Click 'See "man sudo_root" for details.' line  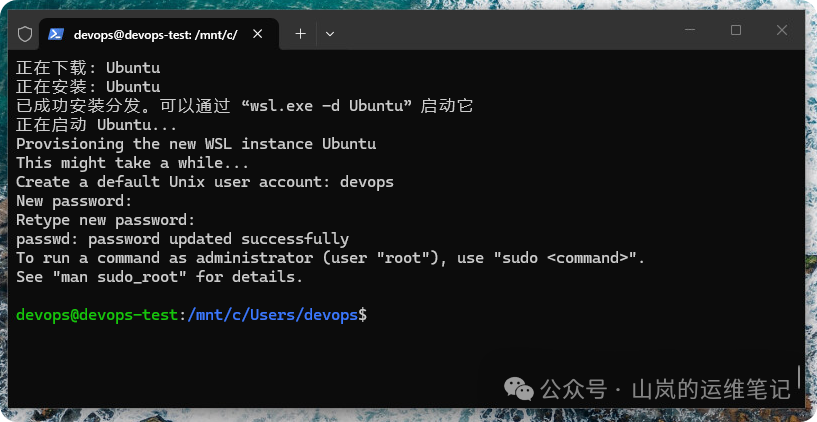[x=159, y=277]
